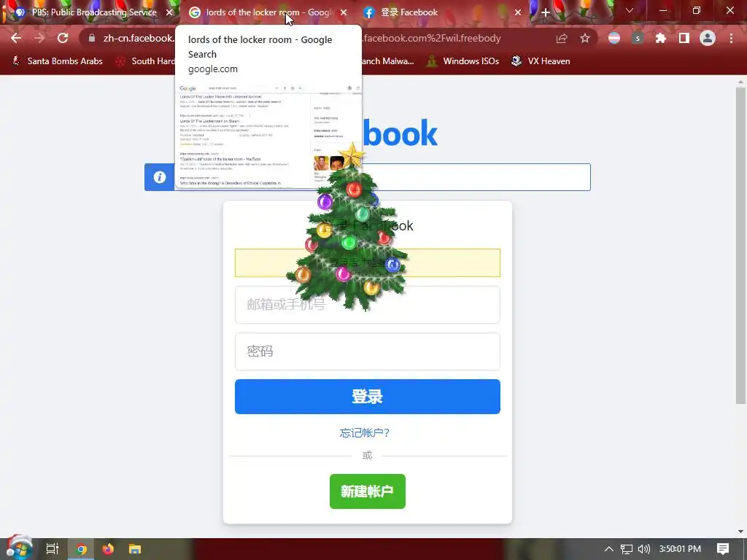Focus the 密码 password field

(368, 351)
